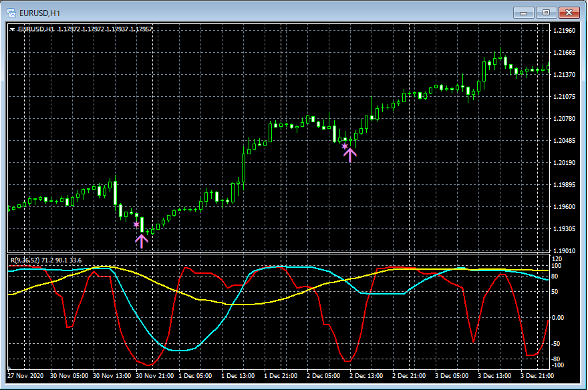Click price level 1.19305 on the scale

click(565, 228)
